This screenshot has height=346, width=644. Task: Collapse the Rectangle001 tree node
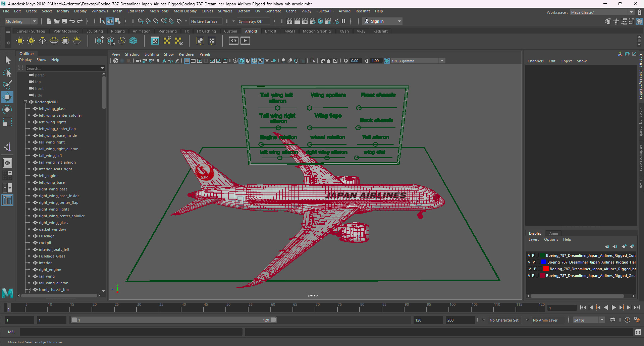(x=25, y=102)
